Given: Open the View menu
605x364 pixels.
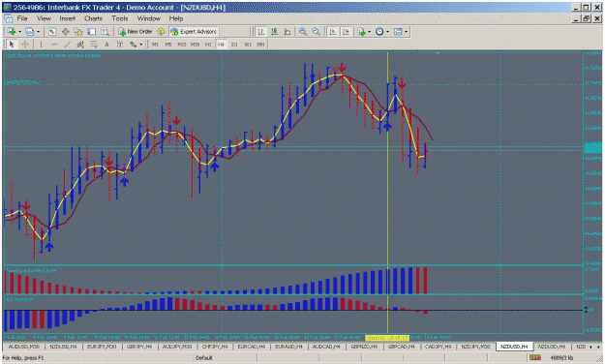Looking at the screenshot, I should (x=44, y=18).
